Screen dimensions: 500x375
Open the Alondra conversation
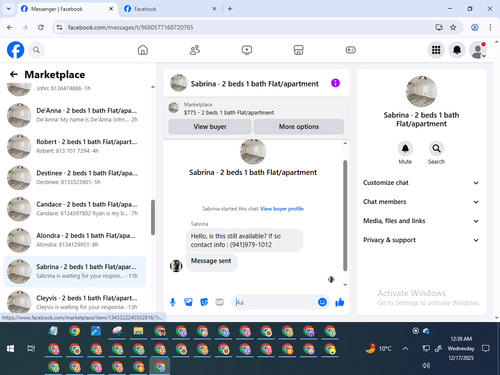click(x=75, y=240)
